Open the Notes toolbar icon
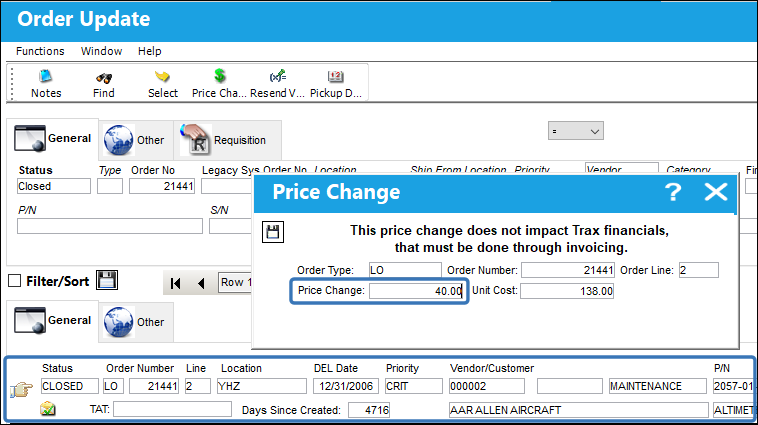This screenshot has width=758, height=425. pos(46,83)
